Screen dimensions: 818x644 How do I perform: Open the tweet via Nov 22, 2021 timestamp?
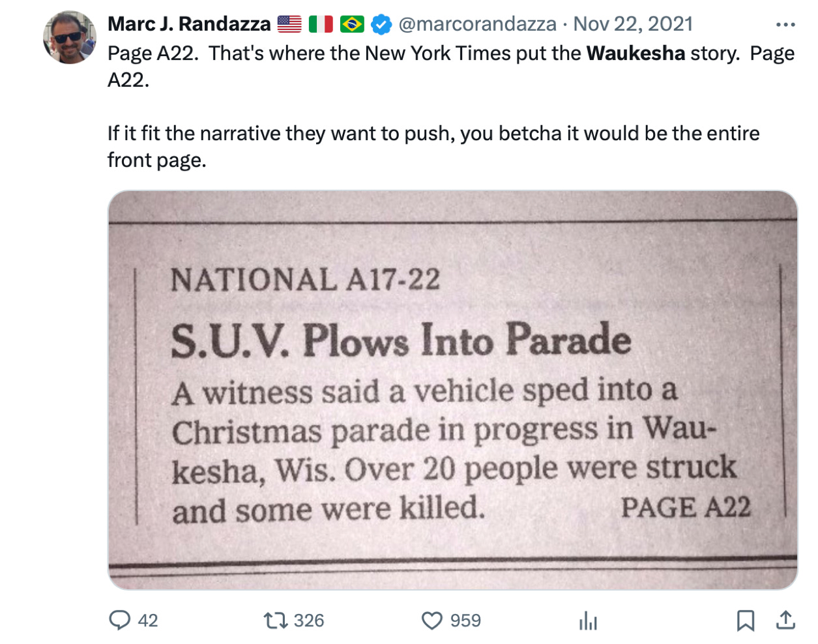click(x=633, y=24)
